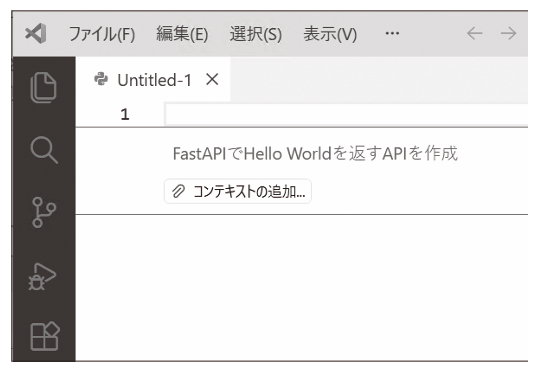This screenshot has height=374, width=540.
Task: Open the Extensions view
Action: pos(45,336)
